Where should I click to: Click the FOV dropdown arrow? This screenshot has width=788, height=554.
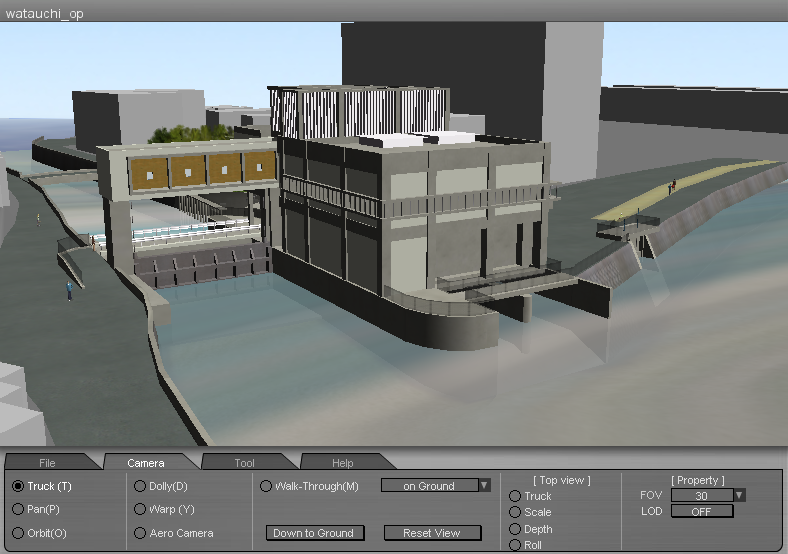point(739,495)
